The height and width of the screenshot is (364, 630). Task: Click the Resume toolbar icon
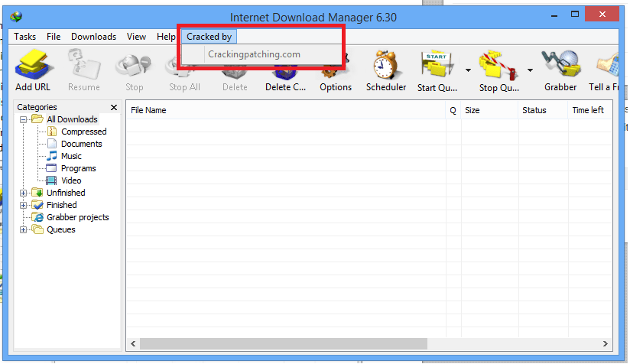(84, 65)
